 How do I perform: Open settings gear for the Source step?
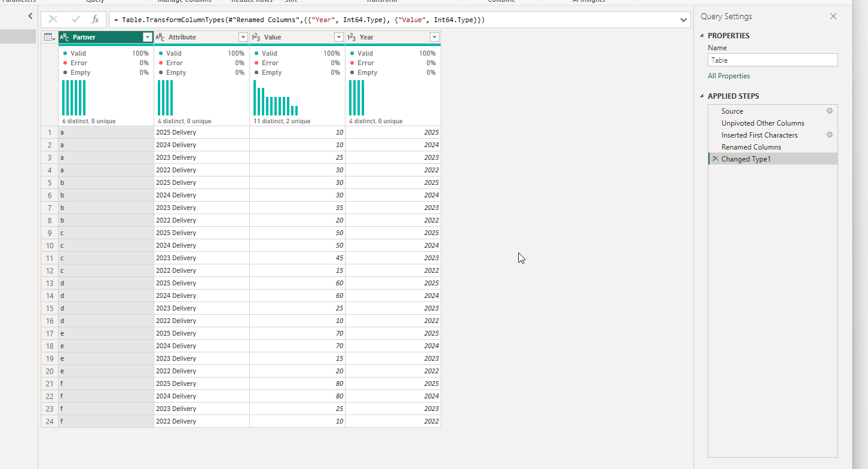(x=830, y=111)
